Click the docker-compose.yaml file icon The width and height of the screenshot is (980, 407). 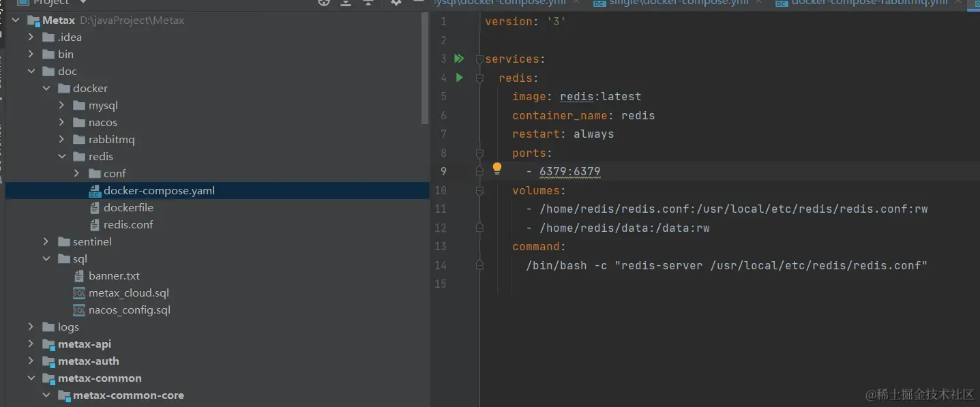tap(95, 191)
